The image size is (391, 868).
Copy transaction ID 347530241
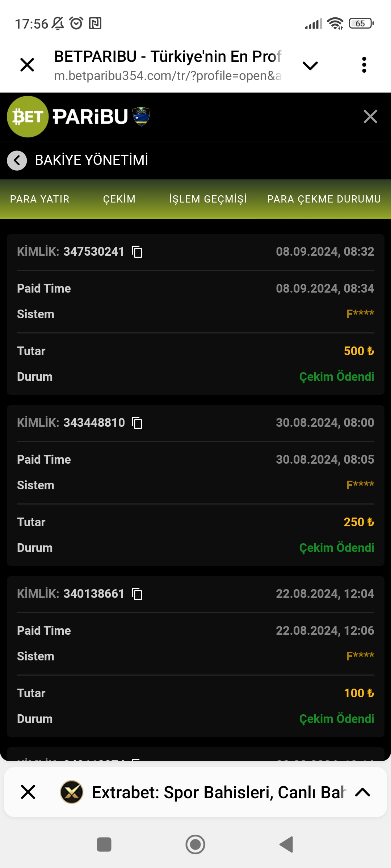[x=137, y=252]
